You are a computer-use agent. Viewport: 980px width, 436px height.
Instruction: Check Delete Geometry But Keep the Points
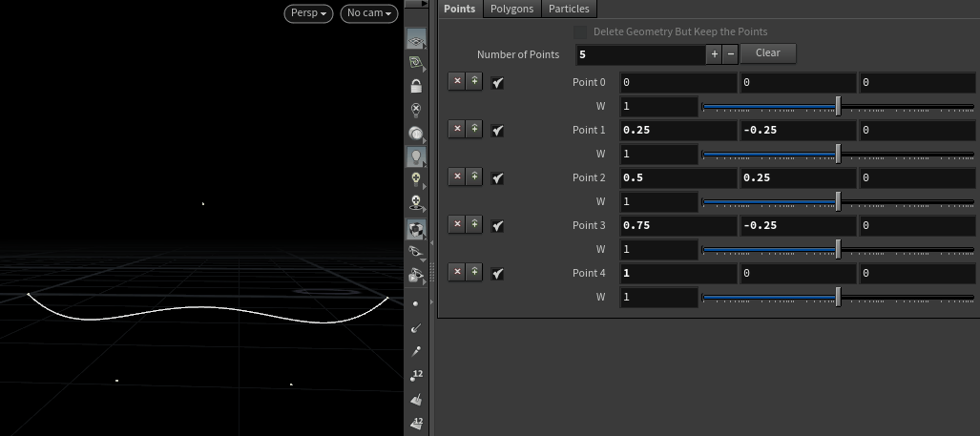580,31
